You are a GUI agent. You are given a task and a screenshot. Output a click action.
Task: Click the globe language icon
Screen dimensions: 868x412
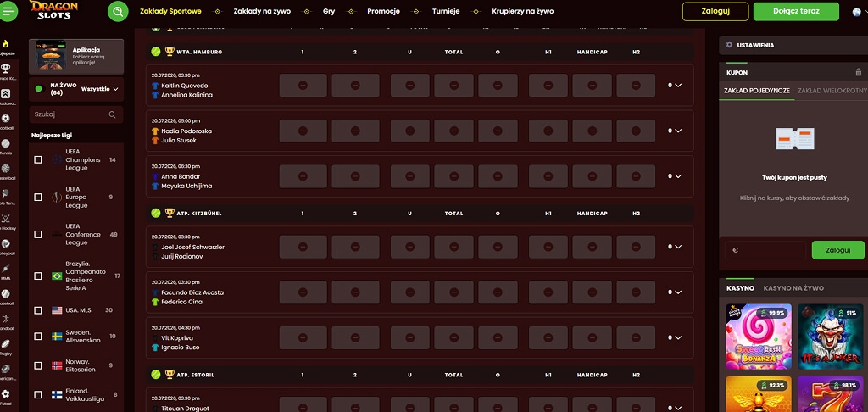tap(856, 12)
